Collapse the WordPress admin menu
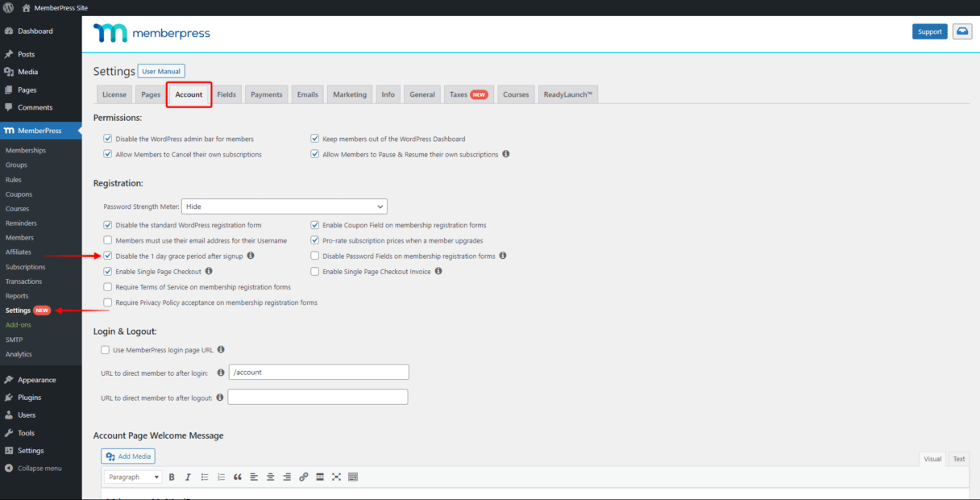This screenshot has height=500, width=980. pyautogui.click(x=33, y=469)
